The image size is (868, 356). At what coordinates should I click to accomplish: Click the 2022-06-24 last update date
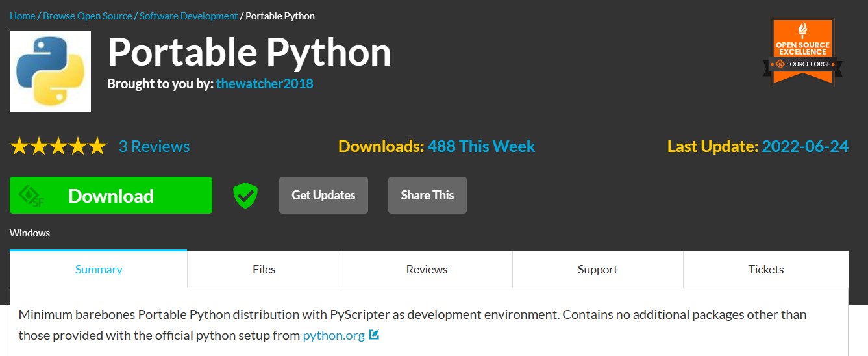(805, 146)
